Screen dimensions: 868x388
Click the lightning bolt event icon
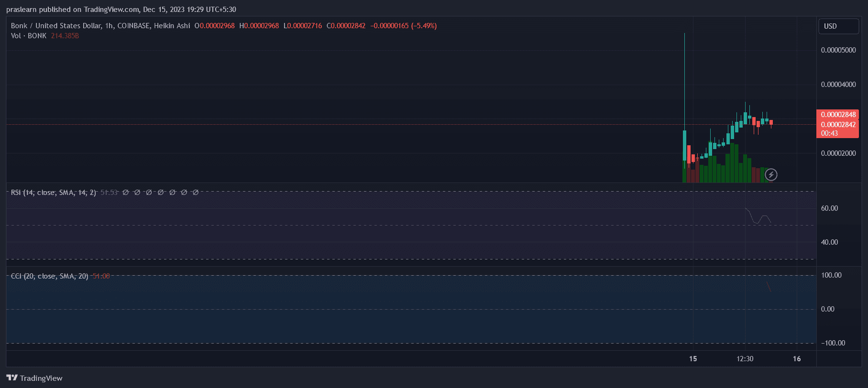coord(771,175)
